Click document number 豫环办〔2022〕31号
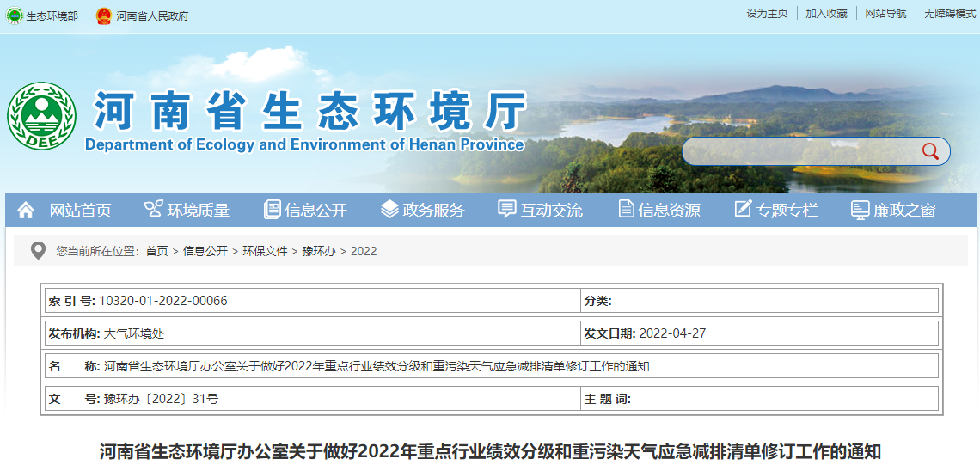 pos(161,399)
